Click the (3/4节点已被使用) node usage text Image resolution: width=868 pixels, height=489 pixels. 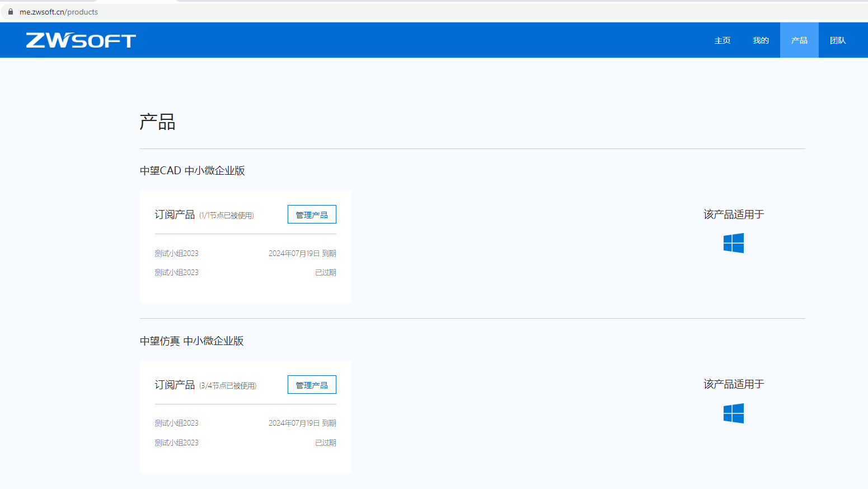click(228, 386)
